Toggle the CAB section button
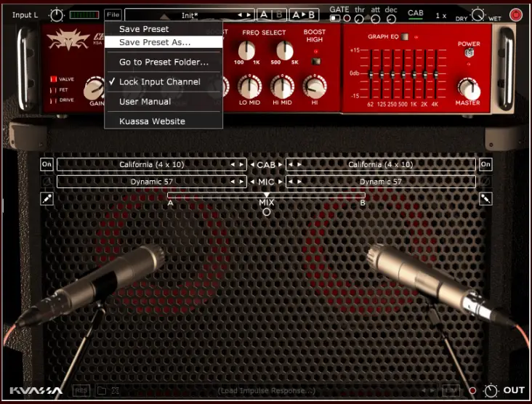 pos(415,15)
